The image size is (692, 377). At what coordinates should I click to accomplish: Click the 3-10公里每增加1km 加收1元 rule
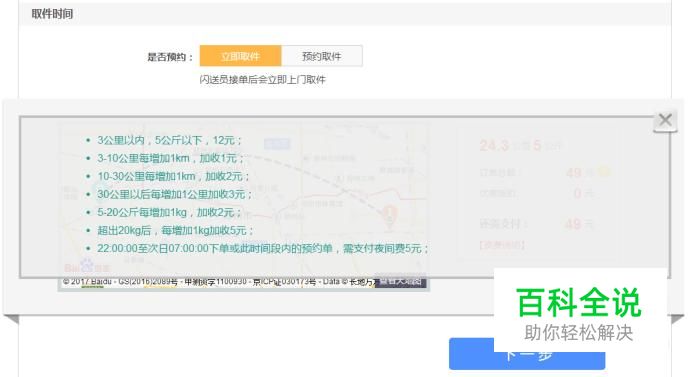click(x=170, y=158)
